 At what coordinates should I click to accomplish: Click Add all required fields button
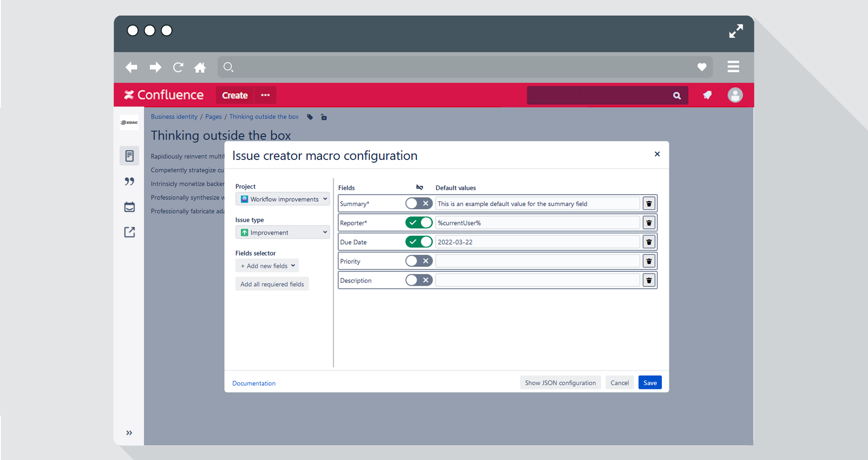(272, 284)
